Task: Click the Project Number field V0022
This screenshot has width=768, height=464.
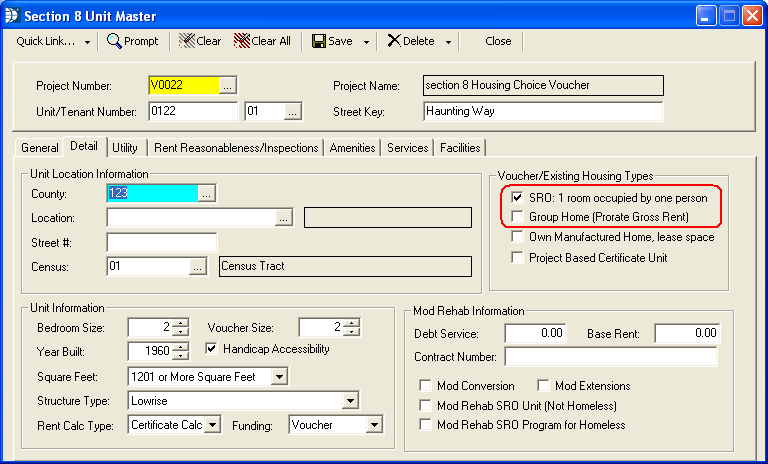Action: tap(184, 85)
